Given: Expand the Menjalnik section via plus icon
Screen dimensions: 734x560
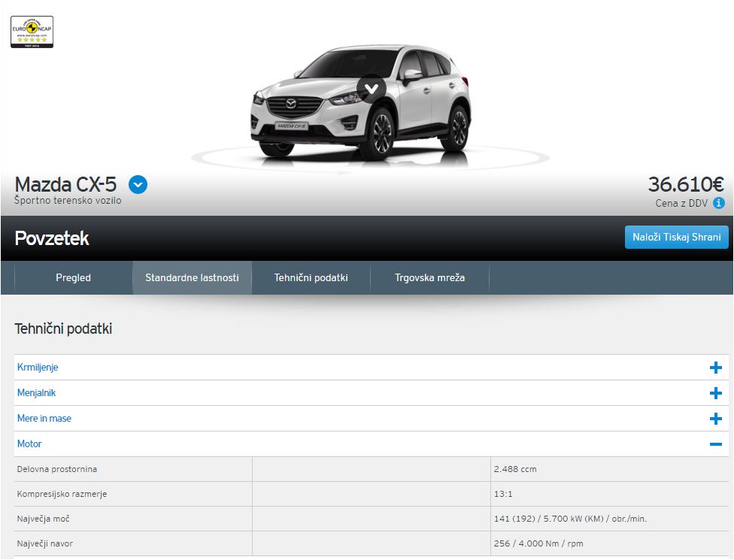Looking at the screenshot, I should click(716, 393).
